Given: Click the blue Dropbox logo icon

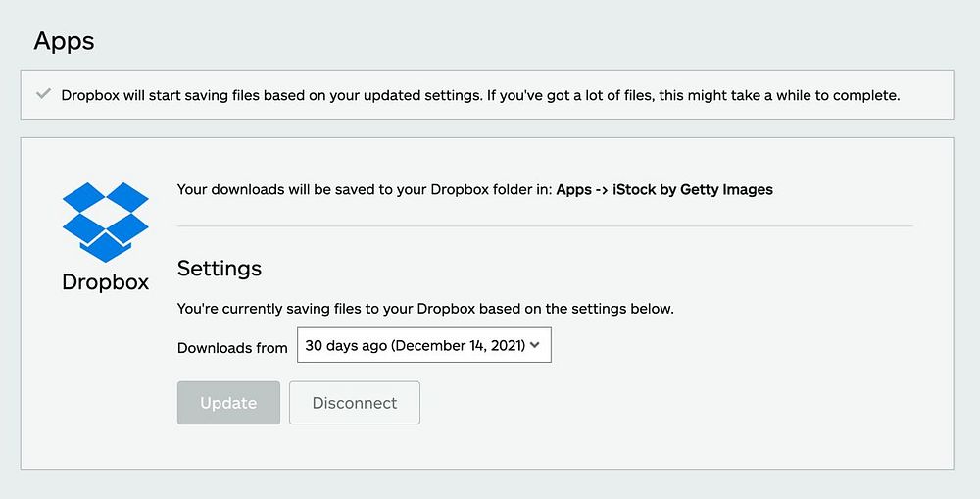Looking at the screenshot, I should [x=105, y=222].
